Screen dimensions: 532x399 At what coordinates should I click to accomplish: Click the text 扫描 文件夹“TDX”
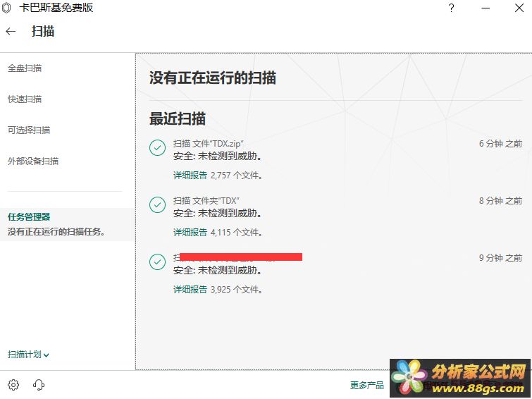point(206,201)
